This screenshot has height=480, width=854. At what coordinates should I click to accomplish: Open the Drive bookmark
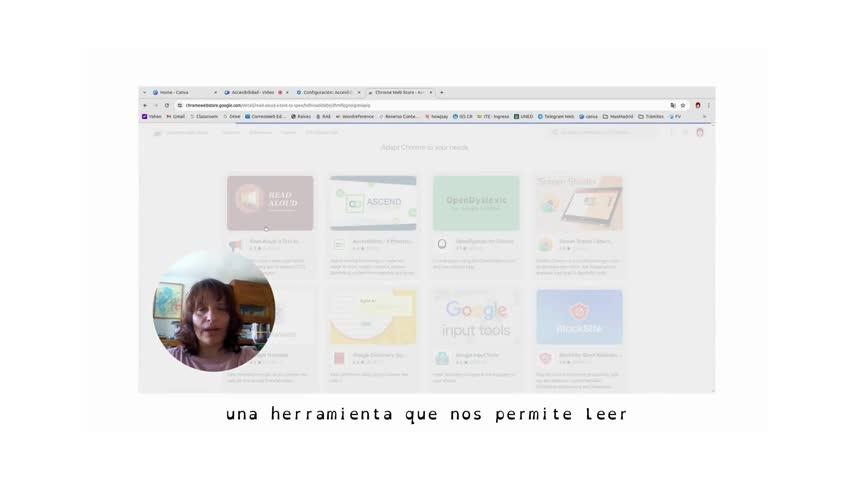[231, 117]
